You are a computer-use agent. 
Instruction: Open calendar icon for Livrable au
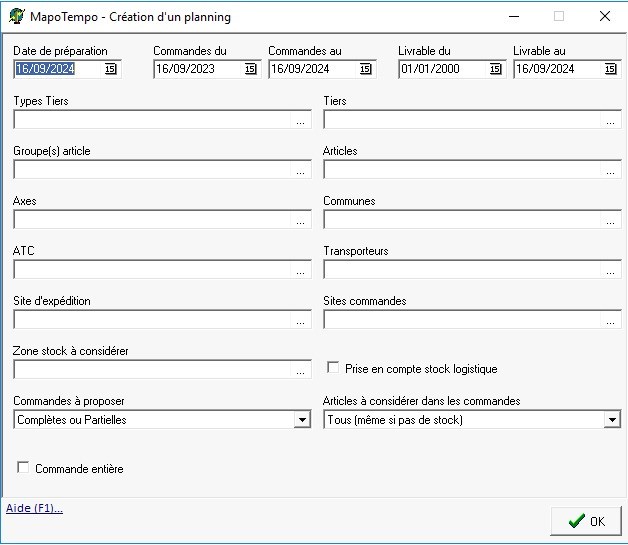(x=610, y=69)
